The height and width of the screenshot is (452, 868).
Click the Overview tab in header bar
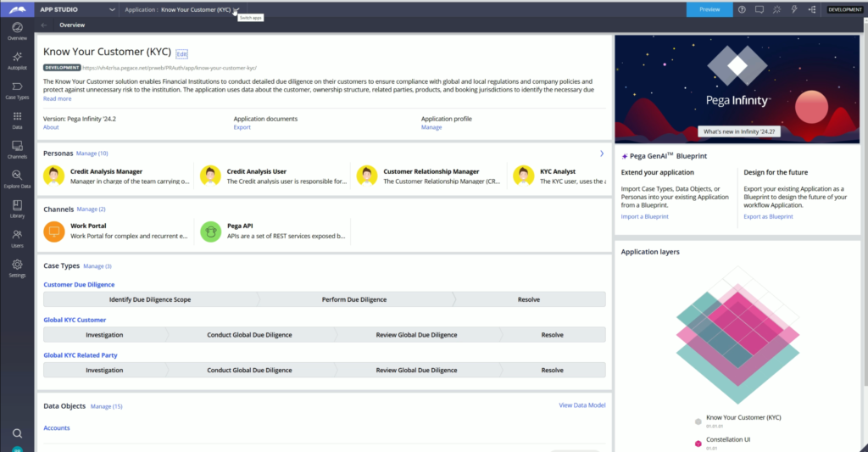coord(72,25)
